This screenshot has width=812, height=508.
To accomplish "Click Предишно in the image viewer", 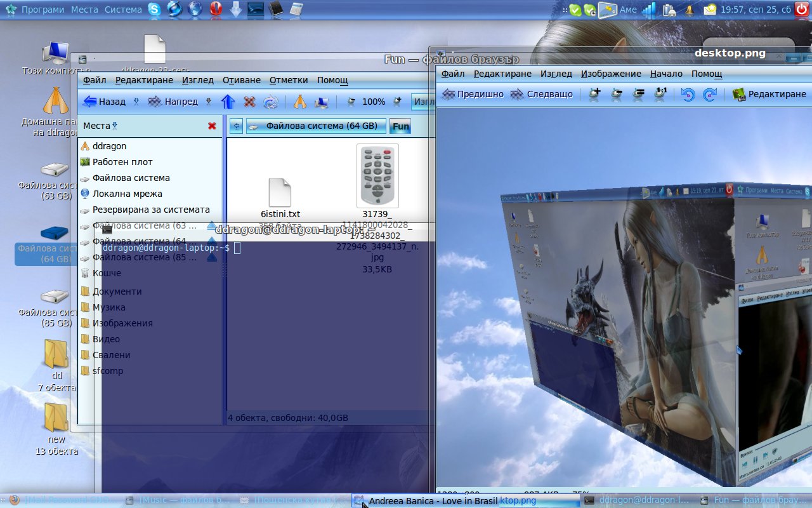I will tap(473, 94).
